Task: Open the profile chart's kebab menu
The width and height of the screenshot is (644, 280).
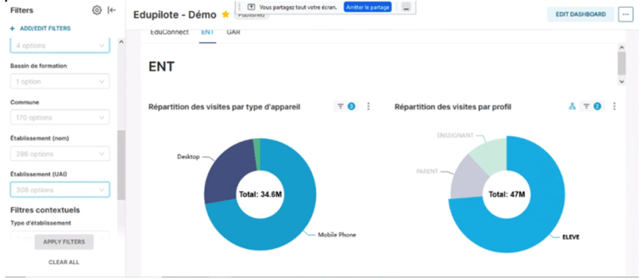Action: (614, 106)
